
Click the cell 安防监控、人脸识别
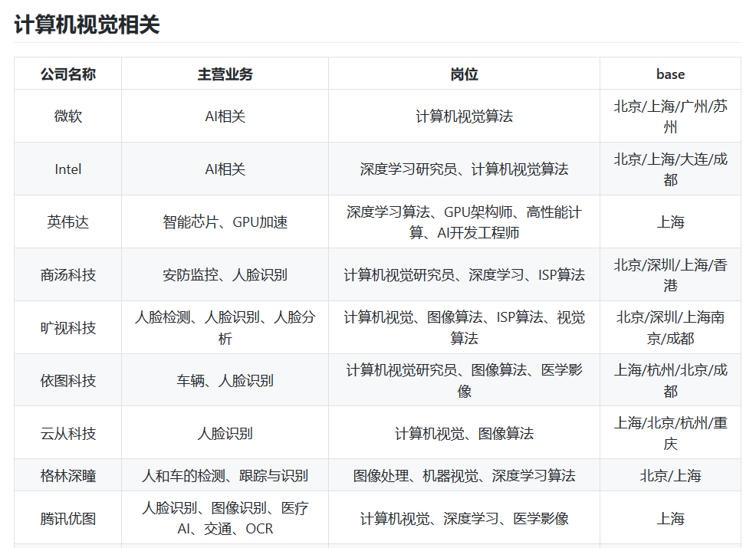point(225,274)
